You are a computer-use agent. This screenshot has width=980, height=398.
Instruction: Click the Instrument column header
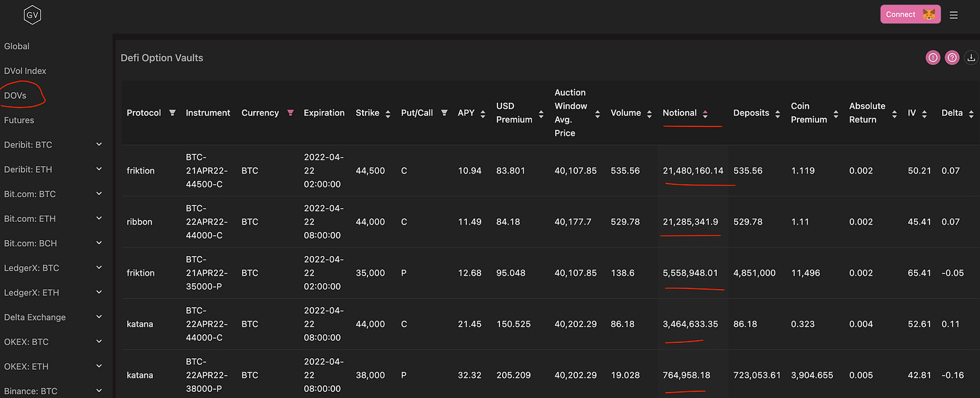(x=208, y=113)
